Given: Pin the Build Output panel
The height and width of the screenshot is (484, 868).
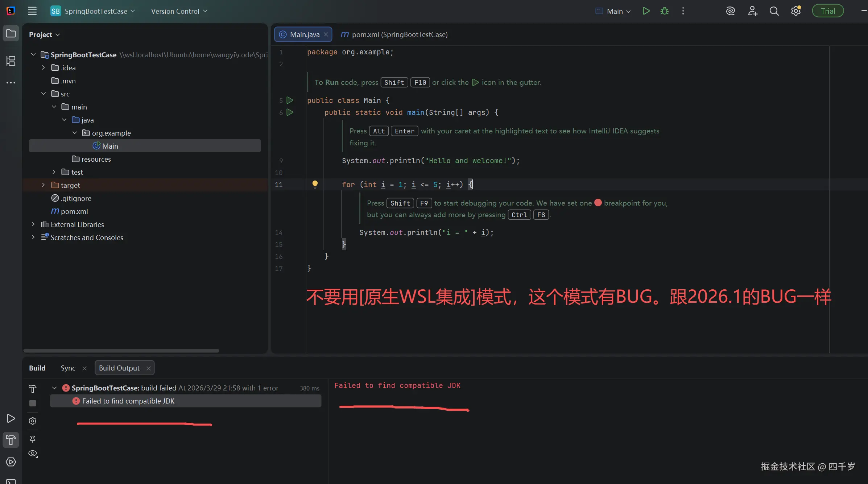Looking at the screenshot, I should [33, 439].
